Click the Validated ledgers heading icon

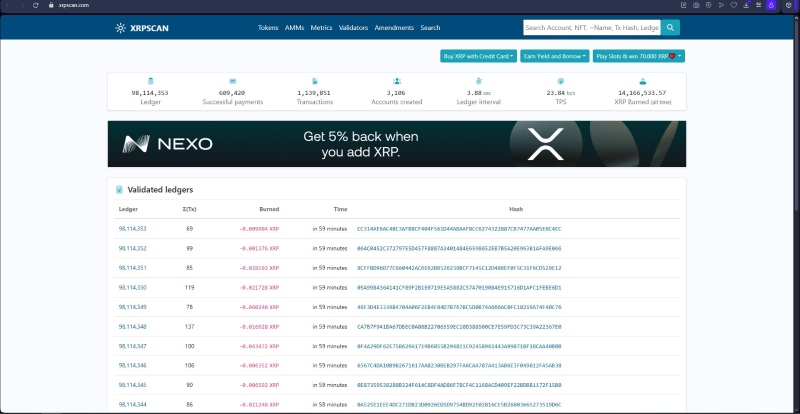(x=119, y=189)
